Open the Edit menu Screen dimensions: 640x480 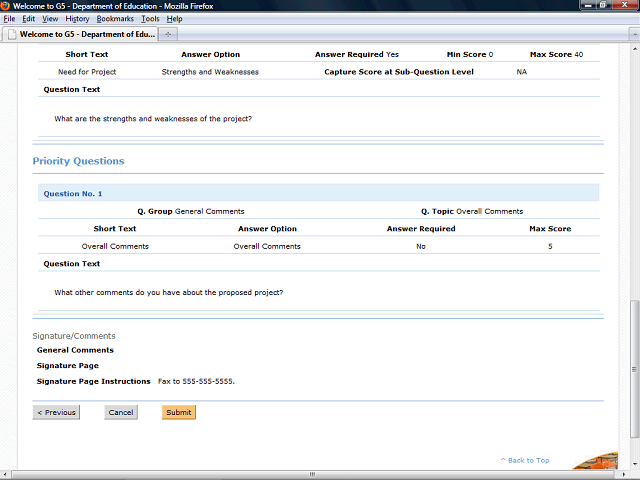[28, 19]
